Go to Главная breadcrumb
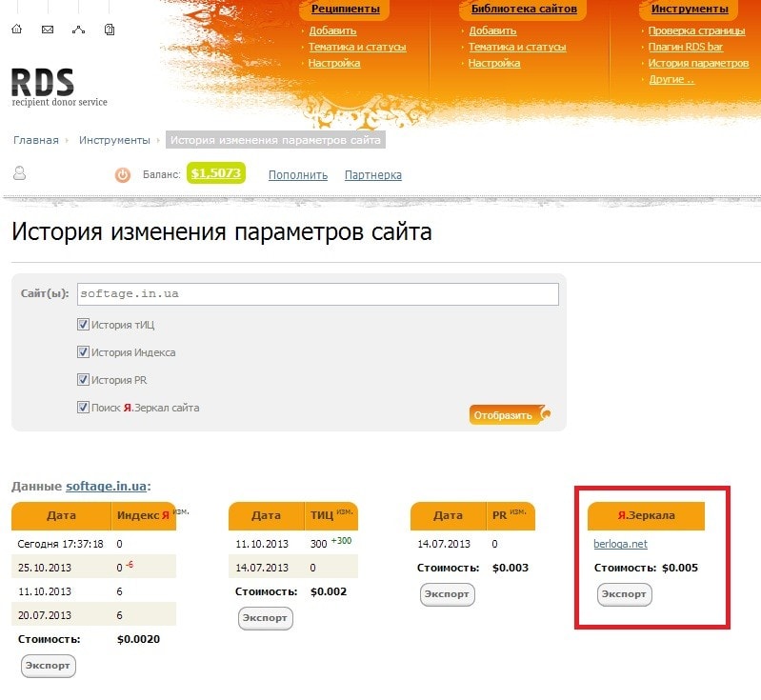Screen dimensions: 761x700 point(36,140)
